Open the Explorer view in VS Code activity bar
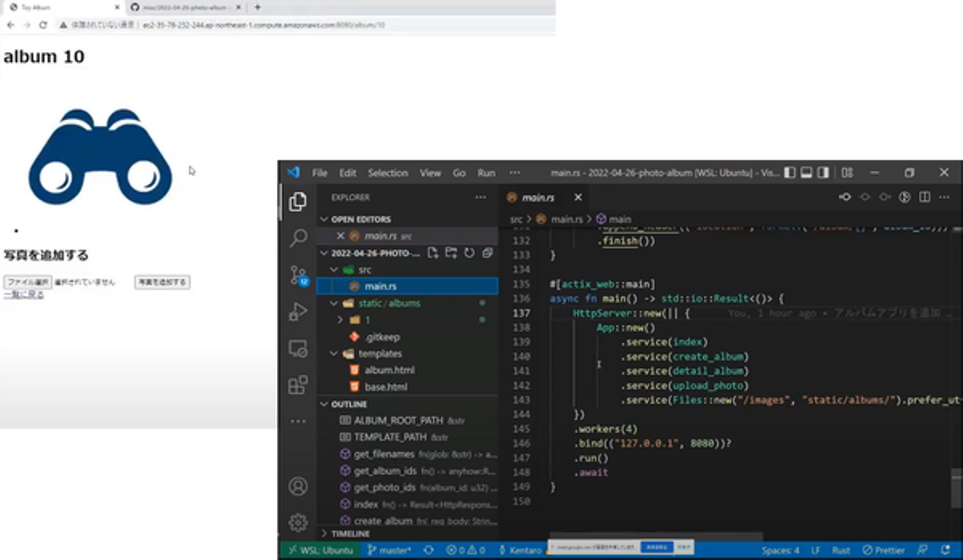This screenshot has height=560, width=963. tap(298, 201)
